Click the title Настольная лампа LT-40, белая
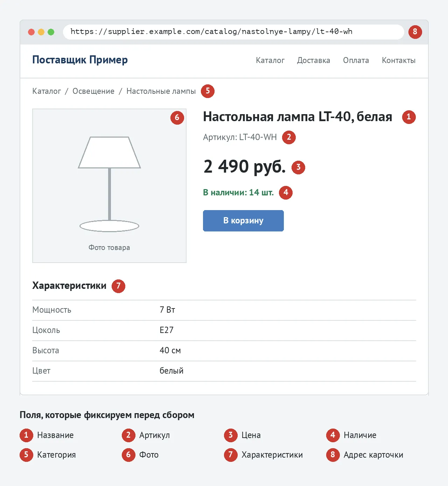Viewport: 448px width, 486px height. 297,117
